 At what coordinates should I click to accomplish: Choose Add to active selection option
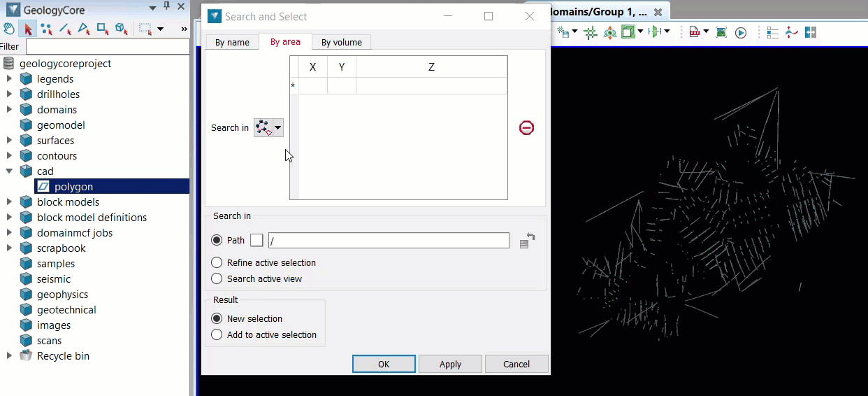point(217,334)
